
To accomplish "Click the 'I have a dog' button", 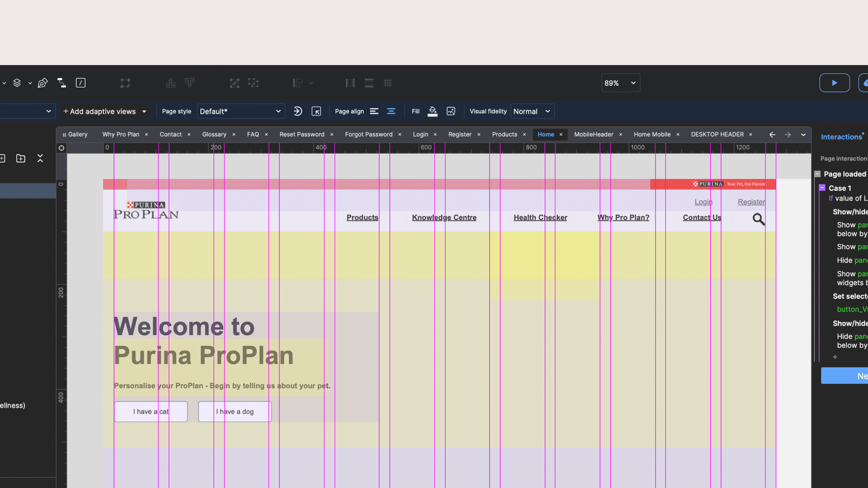I will pos(235,412).
